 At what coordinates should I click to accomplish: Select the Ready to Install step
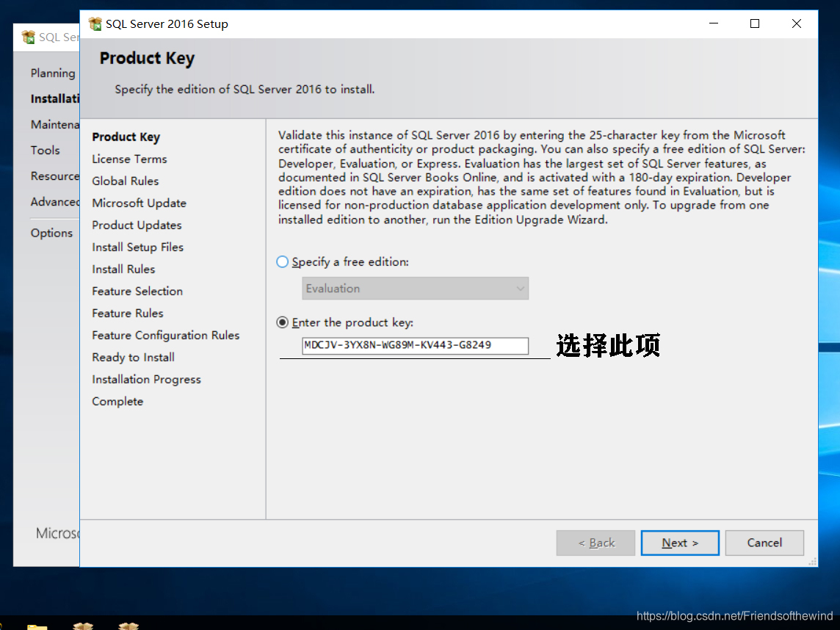click(133, 358)
